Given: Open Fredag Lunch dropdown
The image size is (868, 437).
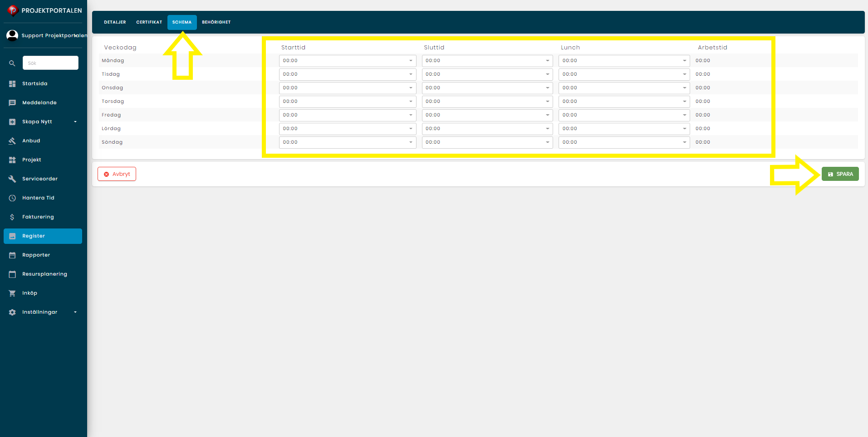Looking at the screenshot, I should 624,115.
